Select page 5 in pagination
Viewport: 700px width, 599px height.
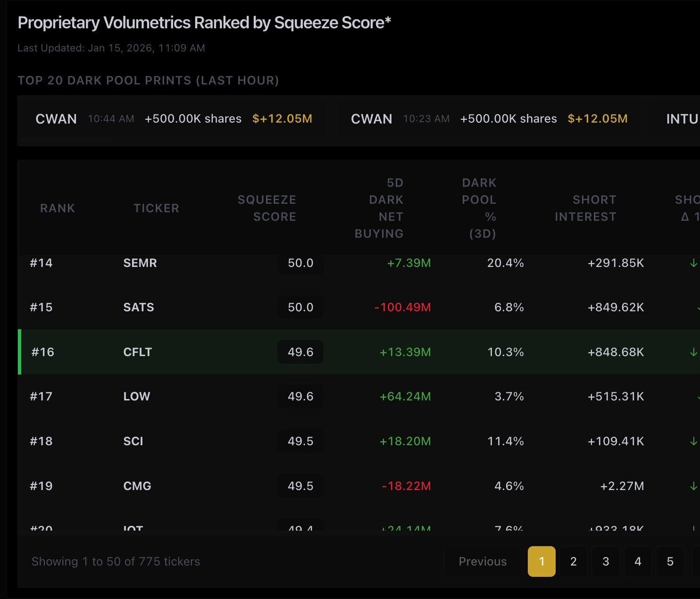(670, 561)
